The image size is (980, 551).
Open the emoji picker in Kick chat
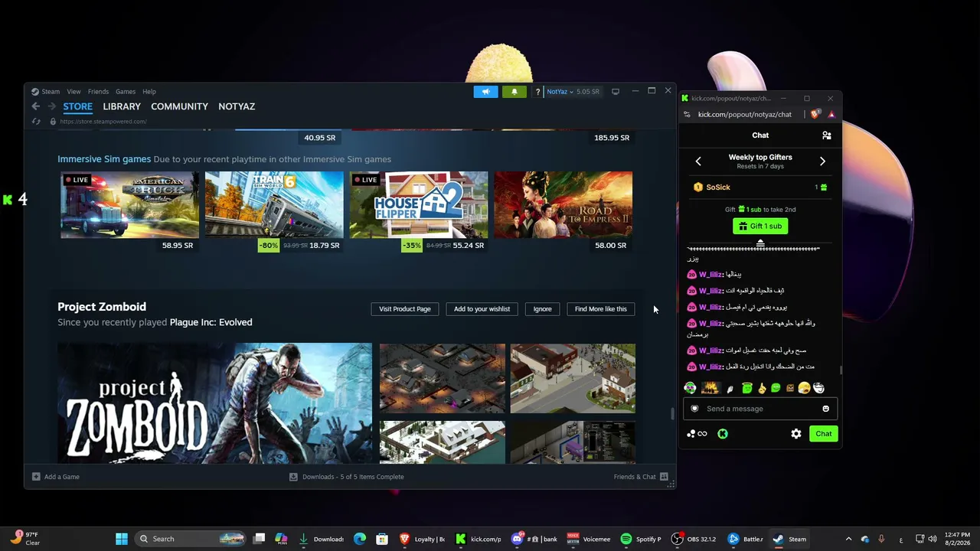click(825, 409)
